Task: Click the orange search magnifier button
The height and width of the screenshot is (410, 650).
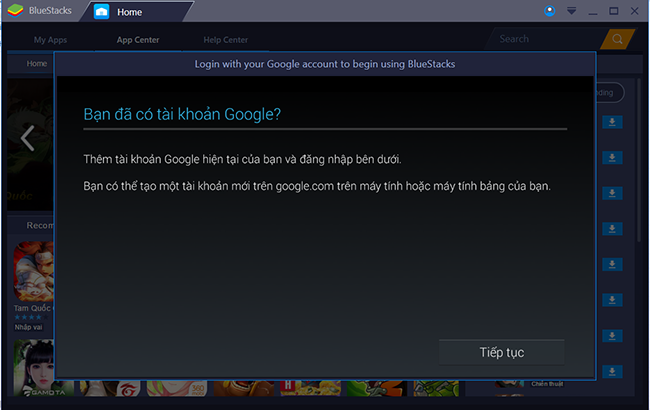Action: point(617,39)
